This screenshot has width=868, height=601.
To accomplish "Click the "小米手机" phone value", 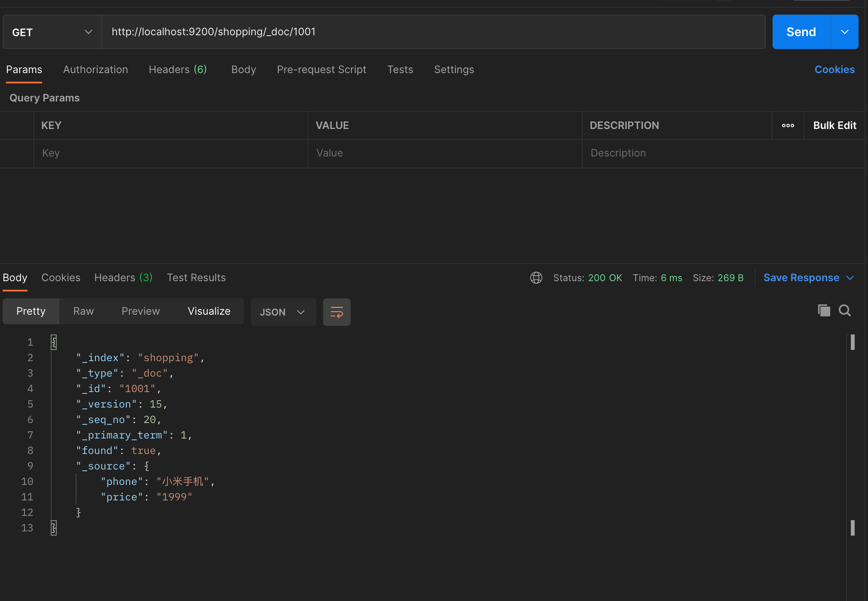I will (x=183, y=481).
